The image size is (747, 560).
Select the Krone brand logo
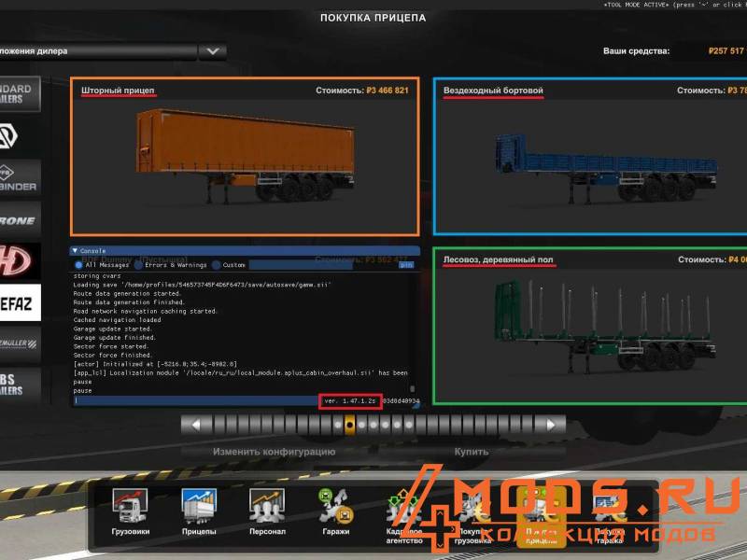coord(19,219)
